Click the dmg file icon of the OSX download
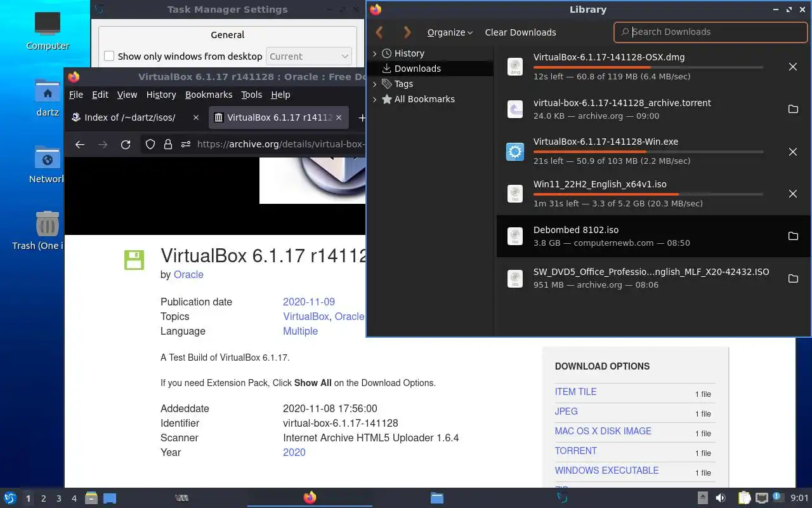 point(515,67)
